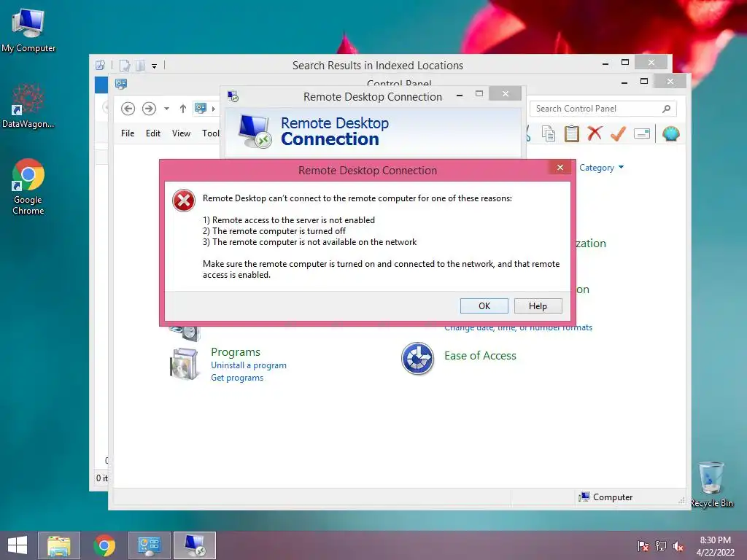Click the Control Panel address bar icon
The image size is (747, 560).
click(201, 108)
